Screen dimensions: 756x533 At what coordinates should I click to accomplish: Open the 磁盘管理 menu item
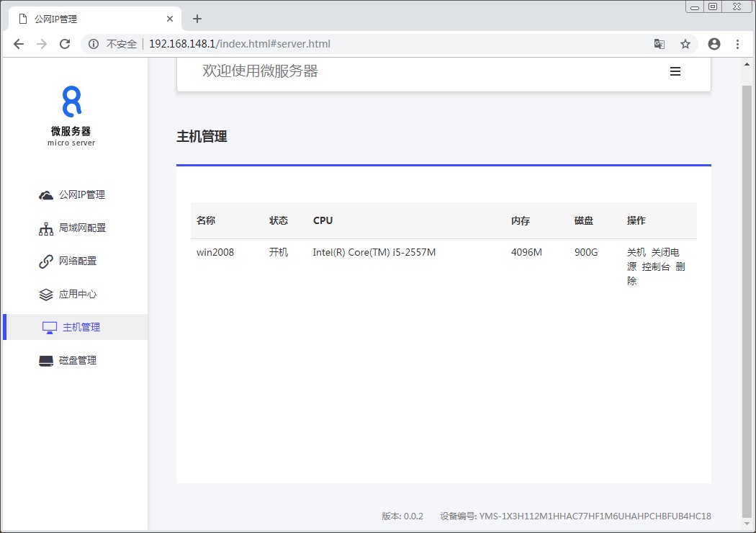(78, 361)
